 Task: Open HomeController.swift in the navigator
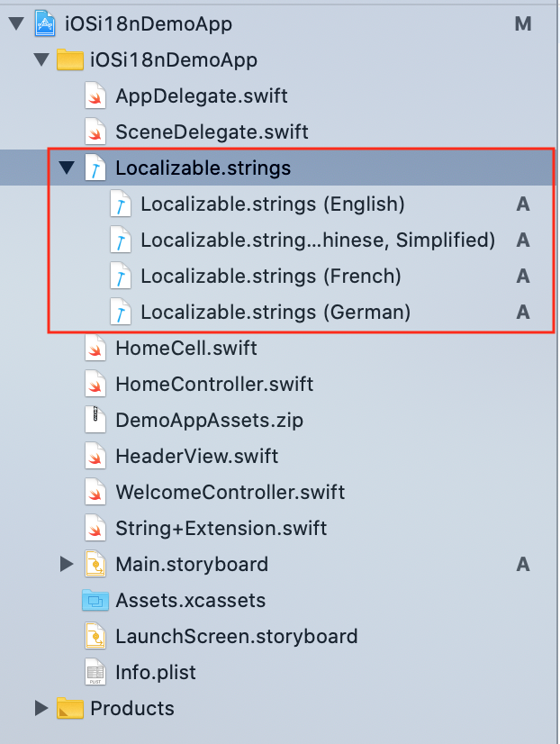pos(214,385)
